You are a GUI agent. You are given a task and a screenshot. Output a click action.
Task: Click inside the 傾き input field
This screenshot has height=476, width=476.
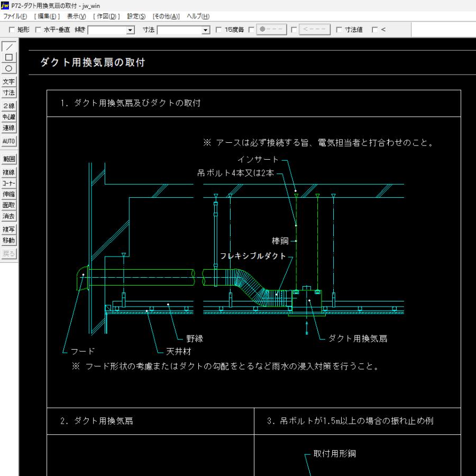(107, 30)
